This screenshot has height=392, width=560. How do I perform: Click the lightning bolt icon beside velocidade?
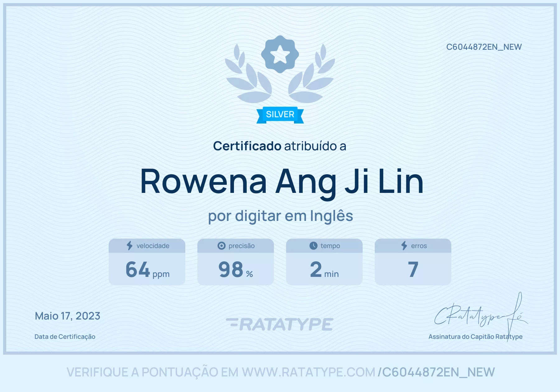pos(129,246)
